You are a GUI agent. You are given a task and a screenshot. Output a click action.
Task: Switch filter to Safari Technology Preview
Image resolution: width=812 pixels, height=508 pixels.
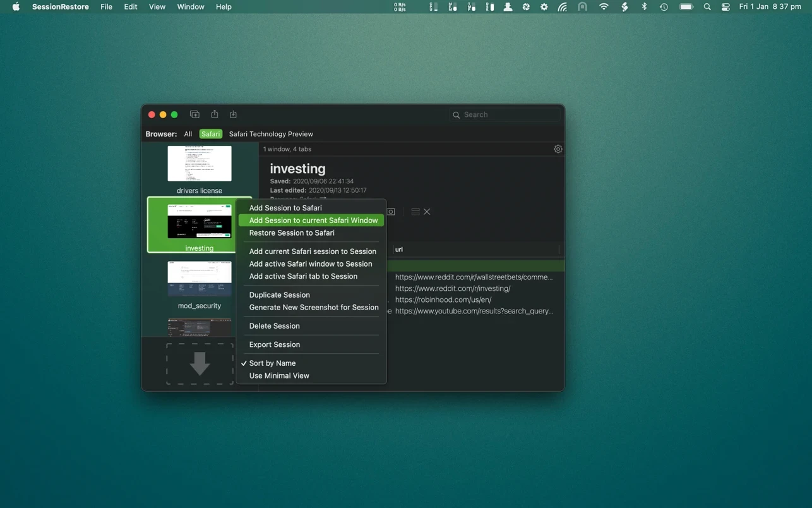click(x=271, y=134)
